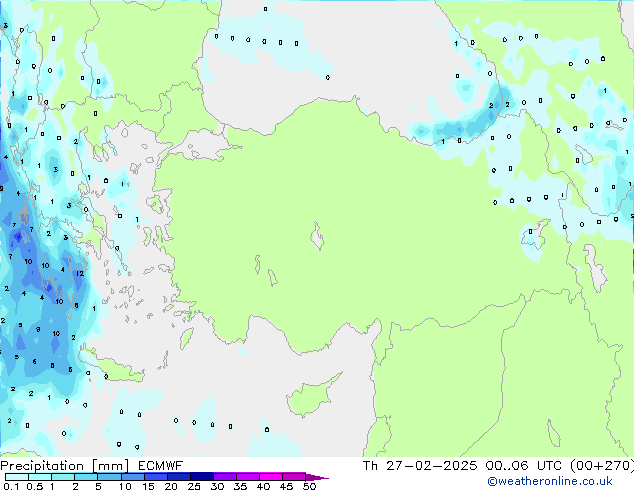Click the legend value '15'

point(148,486)
